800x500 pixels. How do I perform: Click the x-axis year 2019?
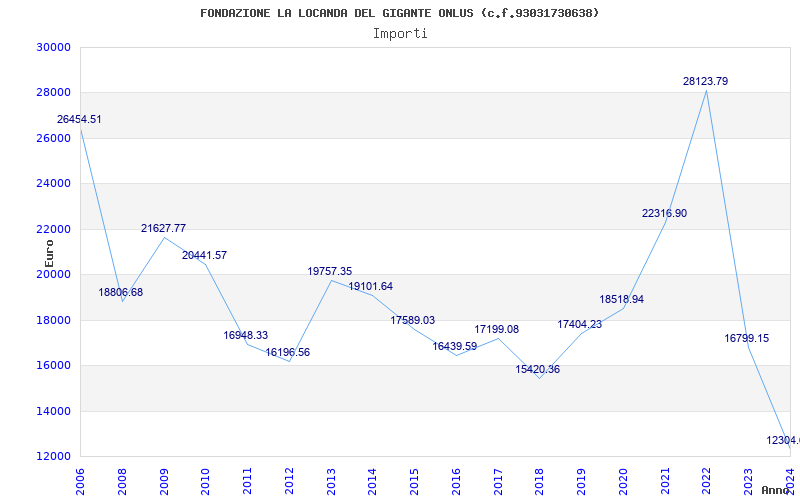581,481
